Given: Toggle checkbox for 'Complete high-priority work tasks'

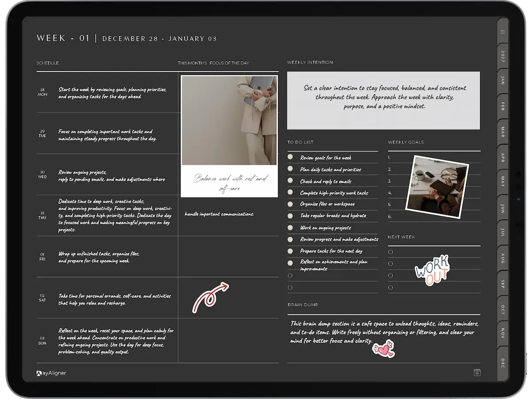Looking at the screenshot, I should 290,192.
